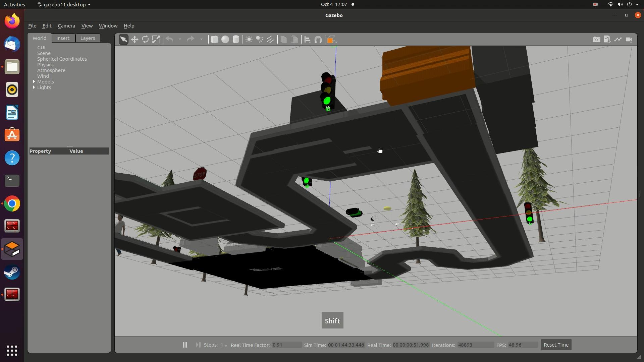This screenshot has width=644, height=362.
Task: Open Google Chrome from the dock
Action: (x=12, y=203)
